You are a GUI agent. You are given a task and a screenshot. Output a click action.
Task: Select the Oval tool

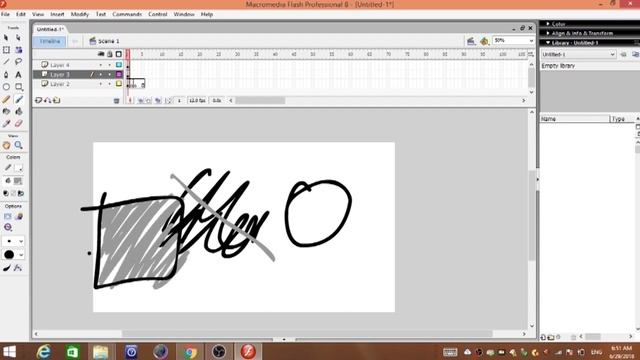point(6,87)
